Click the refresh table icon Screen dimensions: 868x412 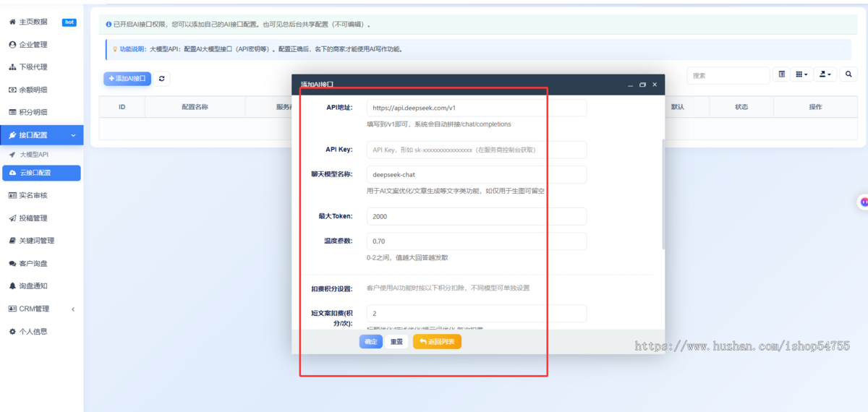(x=162, y=78)
